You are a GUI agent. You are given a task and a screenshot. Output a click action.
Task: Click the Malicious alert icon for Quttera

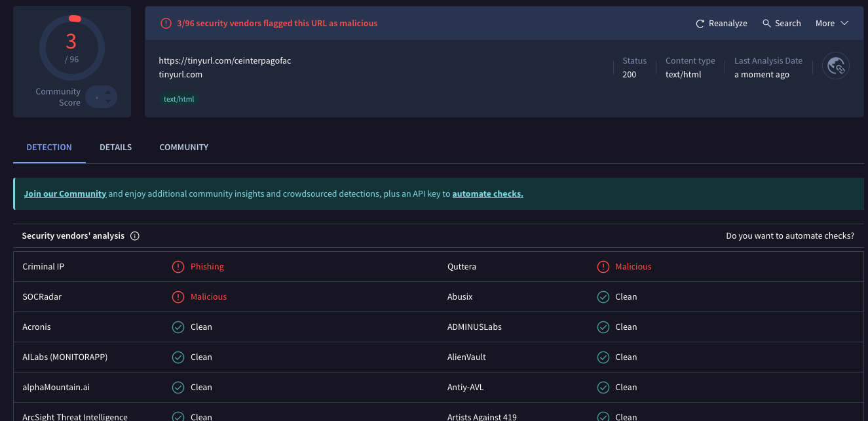tap(603, 267)
